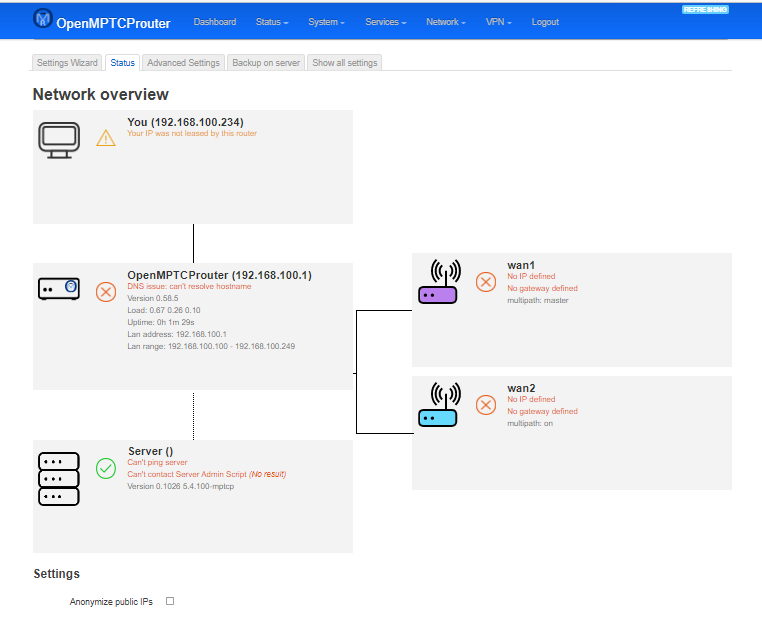
Task: Click "Lan address: 192.168.100.1" text
Action: [x=177, y=334]
